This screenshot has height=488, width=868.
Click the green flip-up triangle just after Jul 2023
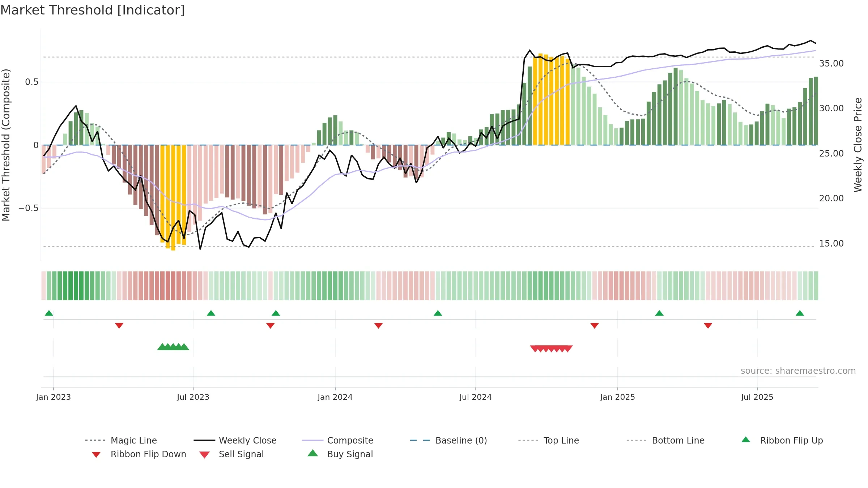(211, 313)
